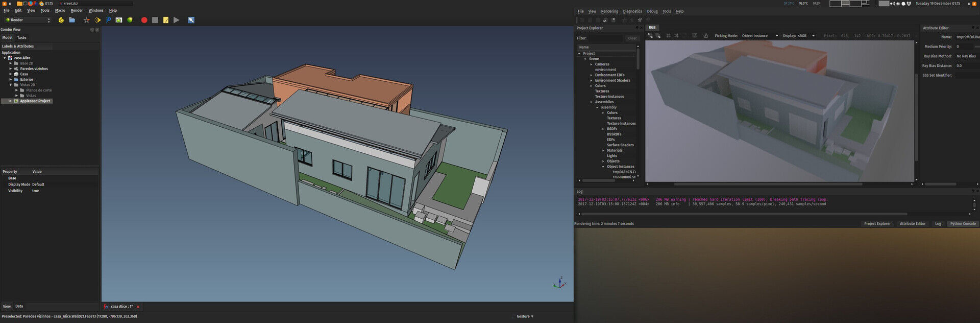Screen dimensions: 980x323
Task: Open the Rendering menu in appleseed
Action: pyautogui.click(x=609, y=11)
